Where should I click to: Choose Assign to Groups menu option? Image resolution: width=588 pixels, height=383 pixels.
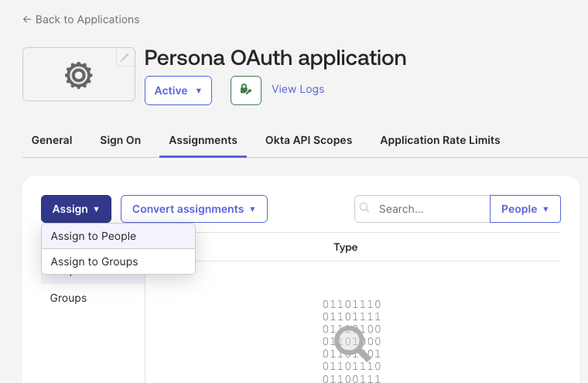[x=118, y=262]
